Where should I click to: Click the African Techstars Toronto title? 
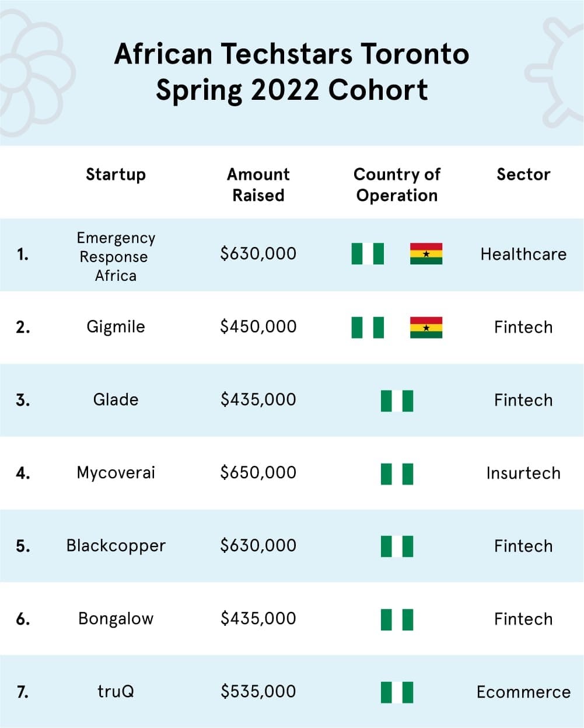pos(292,54)
